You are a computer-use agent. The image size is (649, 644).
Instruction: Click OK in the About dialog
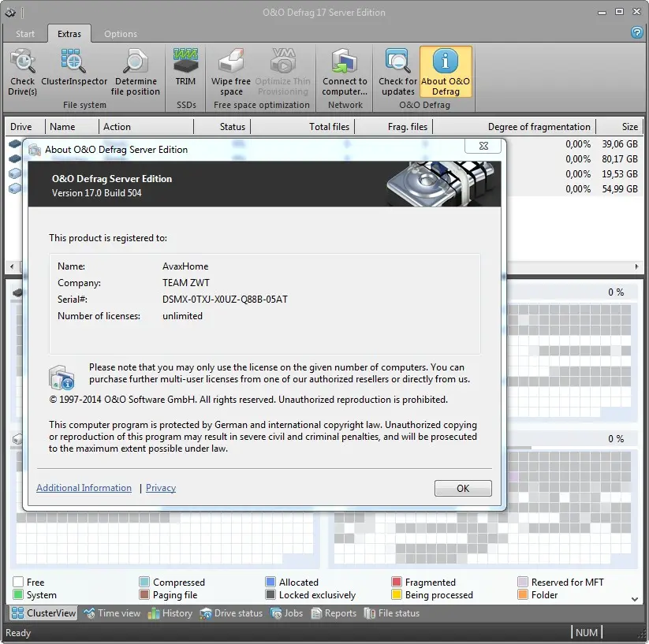point(463,488)
